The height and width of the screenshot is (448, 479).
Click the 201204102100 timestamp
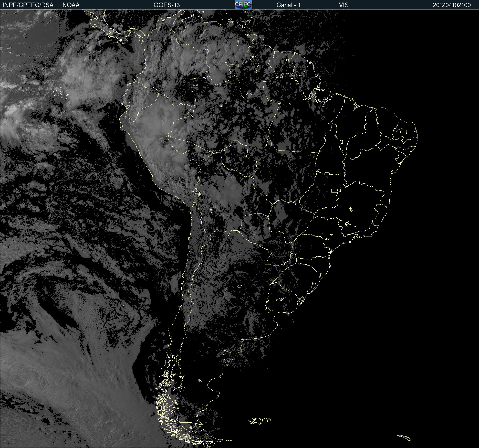[x=452, y=5]
